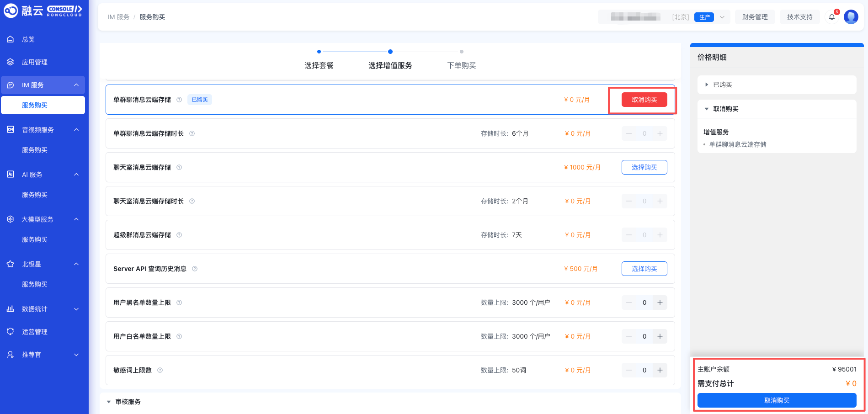
Task: Collapse the IM 服务 sidebar group
Action: pos(76,85)
